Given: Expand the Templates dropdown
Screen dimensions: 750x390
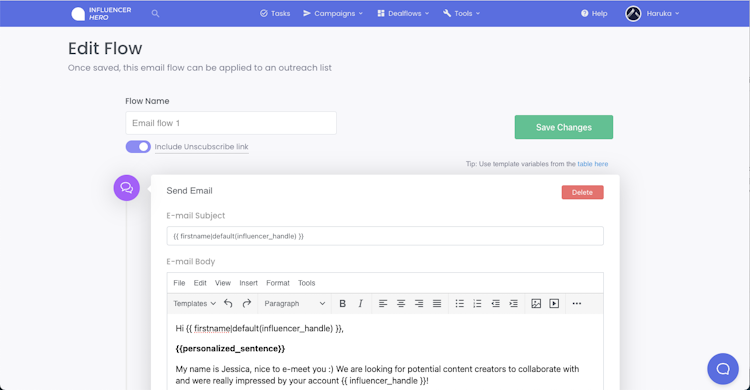Looking at the screenshot, I should click(x=195, y=303).
